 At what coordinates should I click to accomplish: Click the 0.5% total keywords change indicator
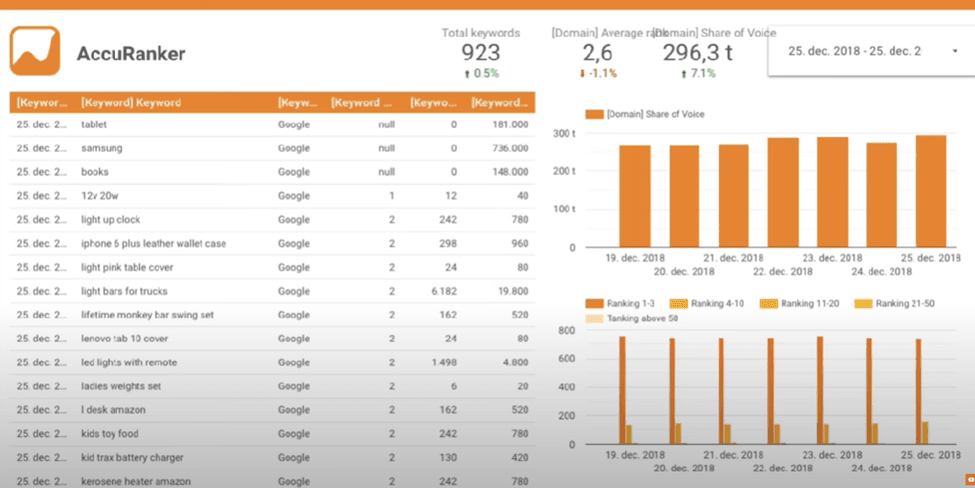point(481,73)
